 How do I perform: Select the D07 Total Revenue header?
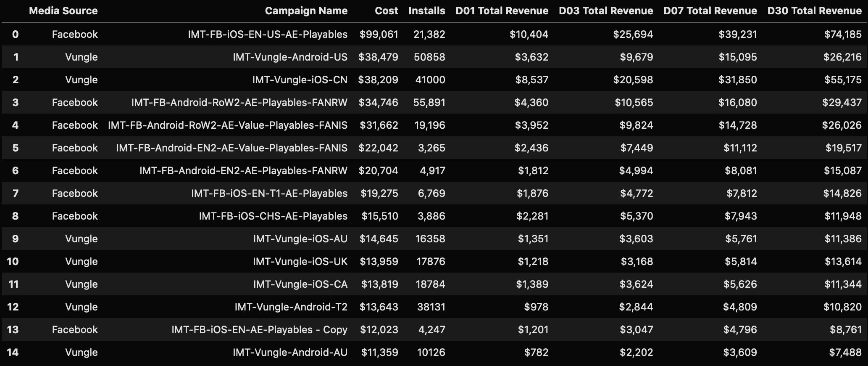[x=710, y=11]
